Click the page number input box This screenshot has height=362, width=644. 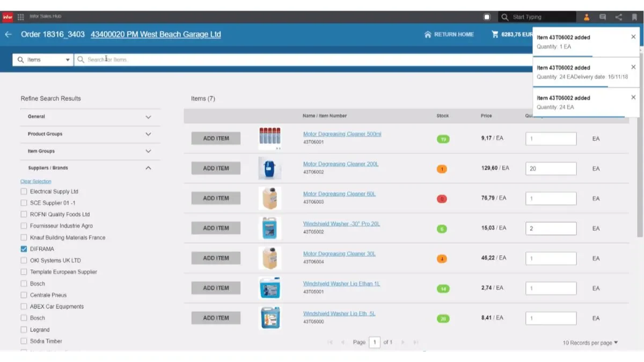(x=375, y=342)
